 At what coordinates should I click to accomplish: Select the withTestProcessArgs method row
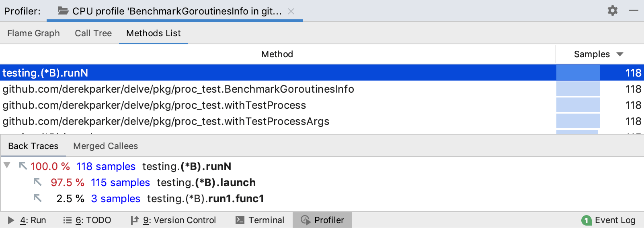click(166, 121)
